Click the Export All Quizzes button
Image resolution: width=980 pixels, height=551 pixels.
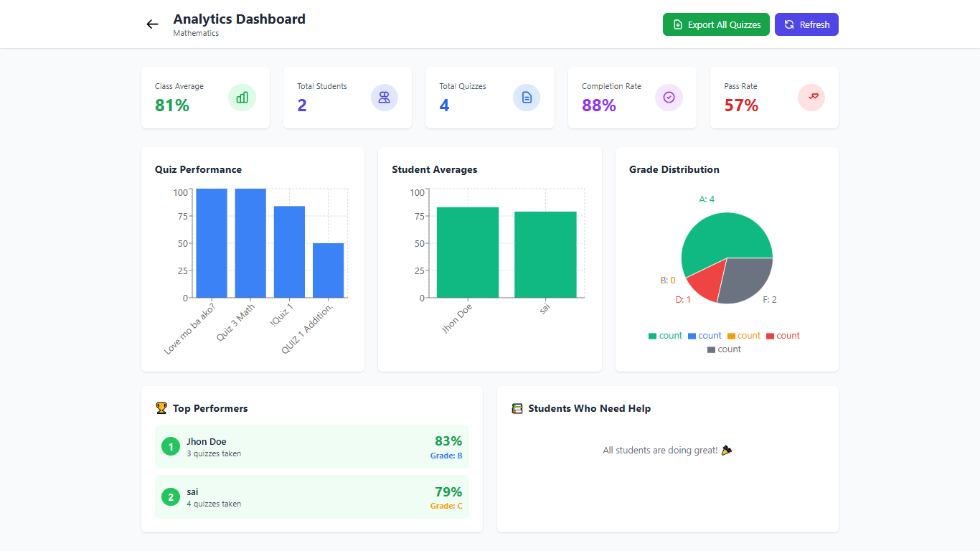[716, 24]
